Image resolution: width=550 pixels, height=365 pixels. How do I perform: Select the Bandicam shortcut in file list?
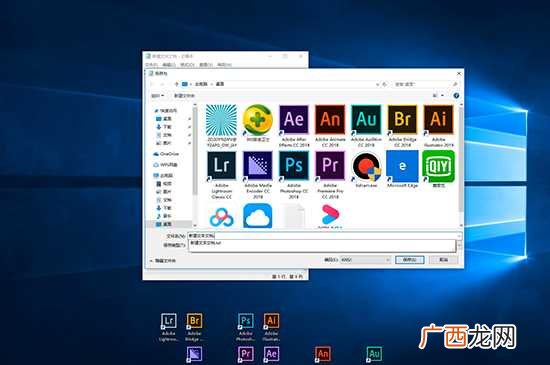pos(366,170)
